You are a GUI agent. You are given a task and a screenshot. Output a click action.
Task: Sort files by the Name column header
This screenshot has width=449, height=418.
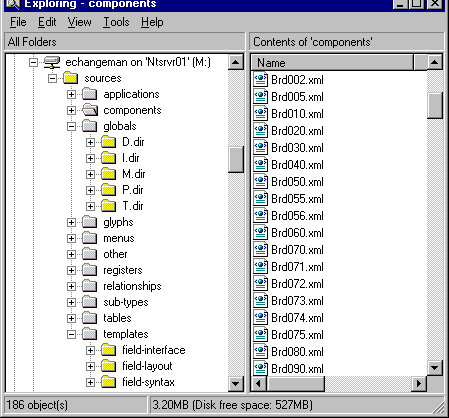point(332,63)
